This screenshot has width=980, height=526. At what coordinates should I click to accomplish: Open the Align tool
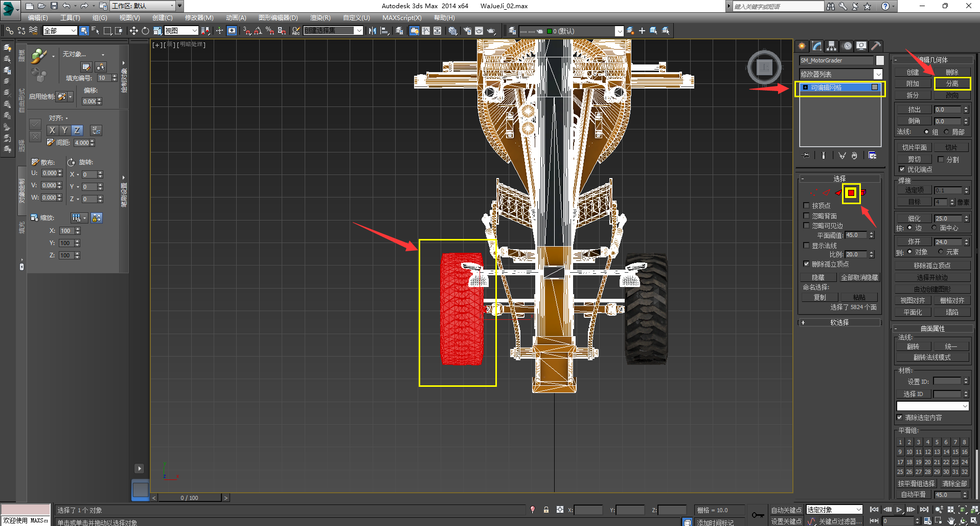pos(384,31)
